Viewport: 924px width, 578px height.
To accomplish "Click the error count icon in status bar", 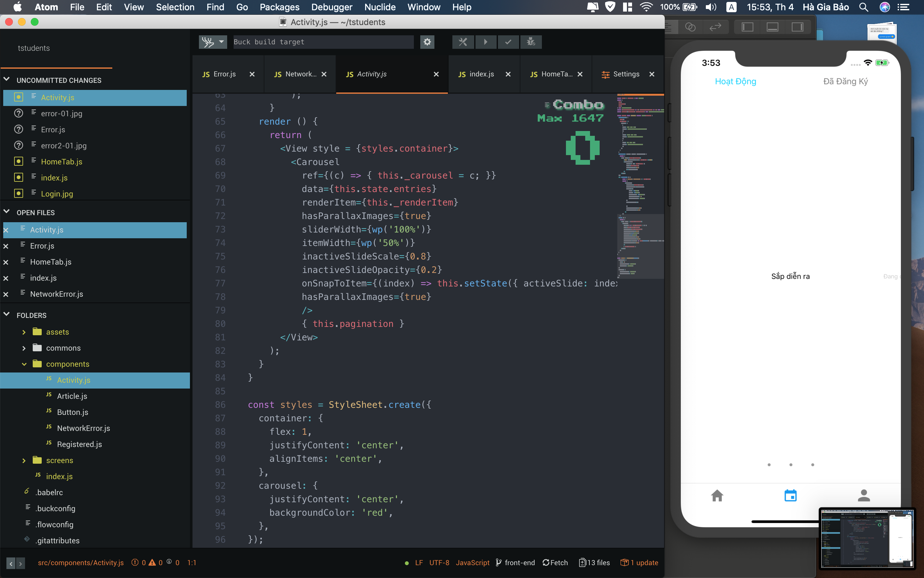I will 135,562.
